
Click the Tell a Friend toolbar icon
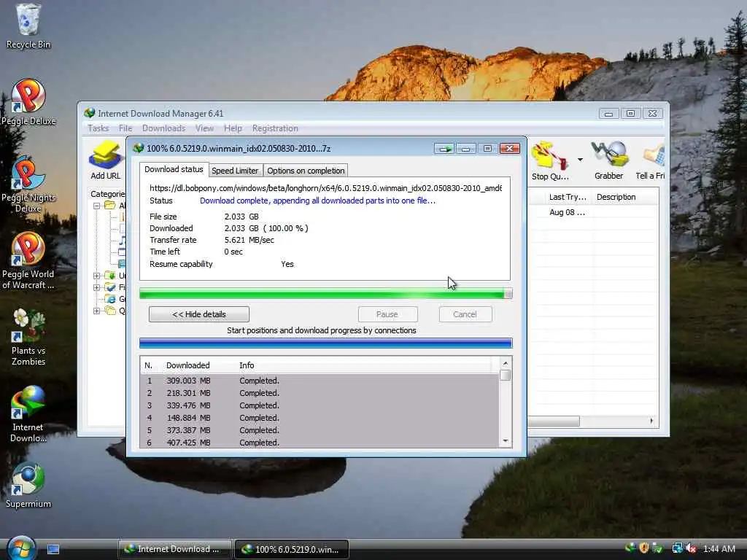[651, 160]
